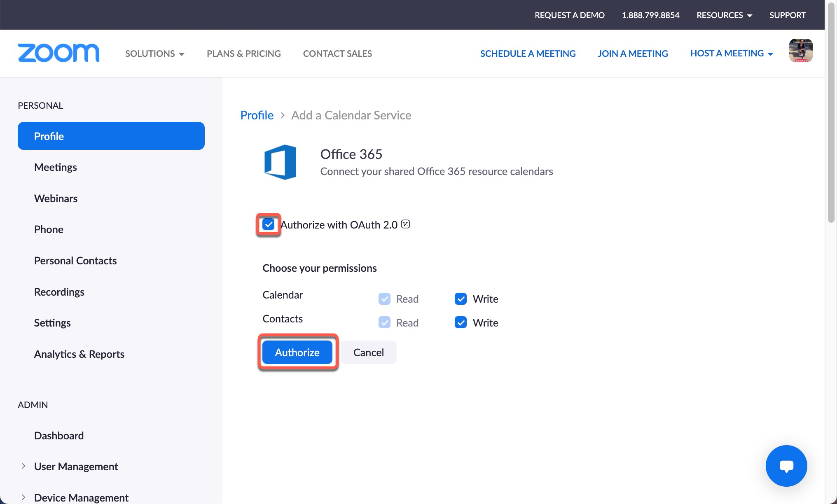Click the Choose your permissions heading

[x=320, y=268]
